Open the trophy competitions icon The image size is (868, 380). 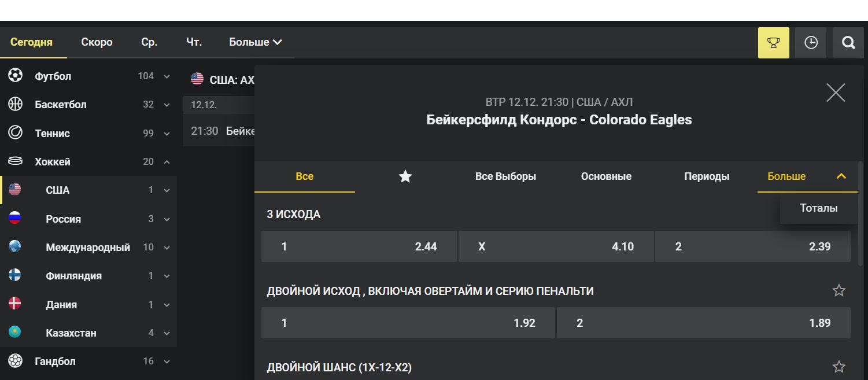click(773, 43)
